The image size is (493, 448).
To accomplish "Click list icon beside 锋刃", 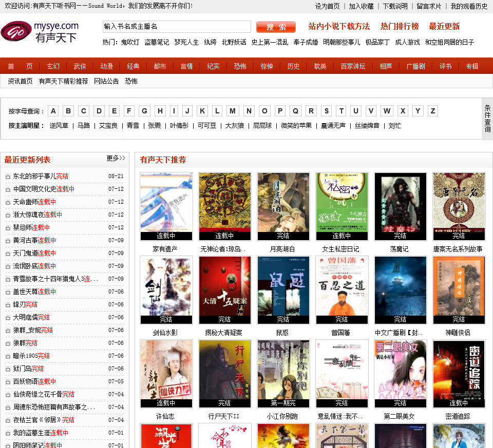I will click(x=8, y=305).
